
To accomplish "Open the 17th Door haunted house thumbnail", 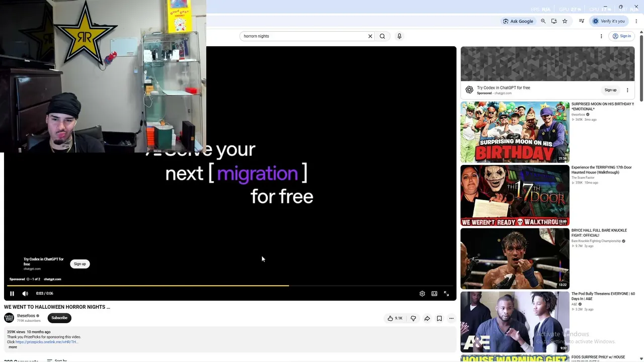I will point(515,196).
